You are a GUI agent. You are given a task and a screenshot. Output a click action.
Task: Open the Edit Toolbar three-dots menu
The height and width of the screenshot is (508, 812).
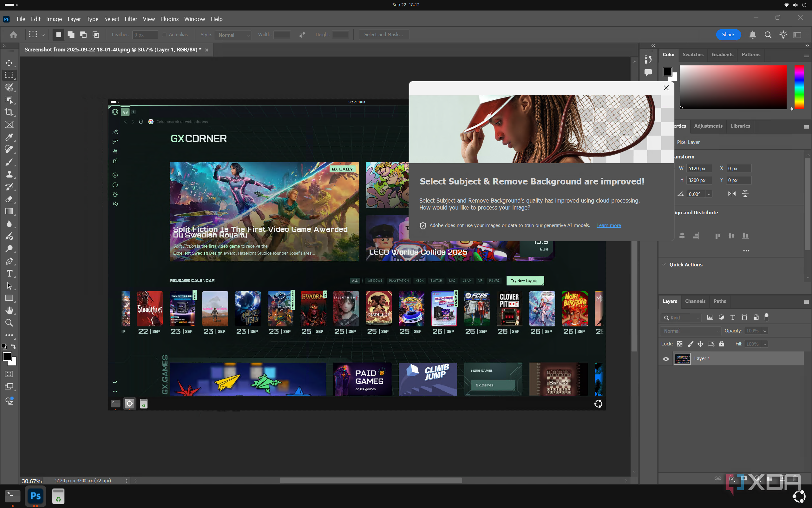[x=9, y=335]
